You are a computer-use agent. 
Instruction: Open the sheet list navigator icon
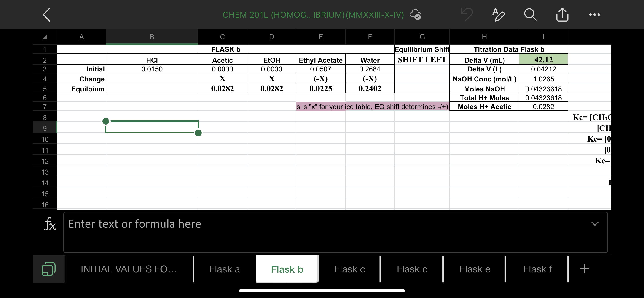point(49,269)
